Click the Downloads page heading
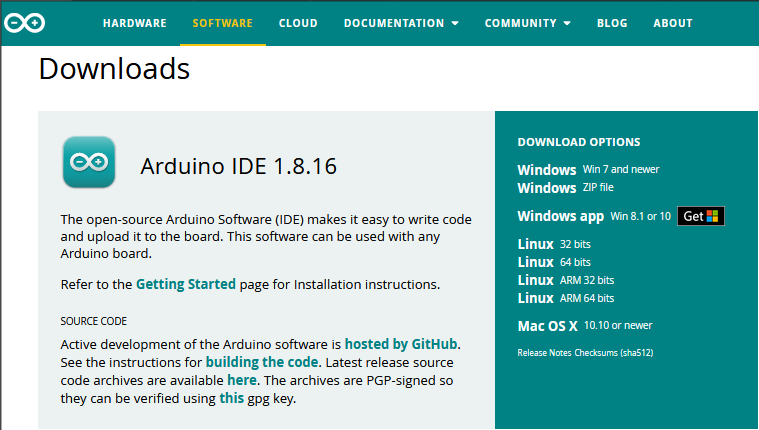The width and height of the screenshot is (759, 430). click(114, 68)
